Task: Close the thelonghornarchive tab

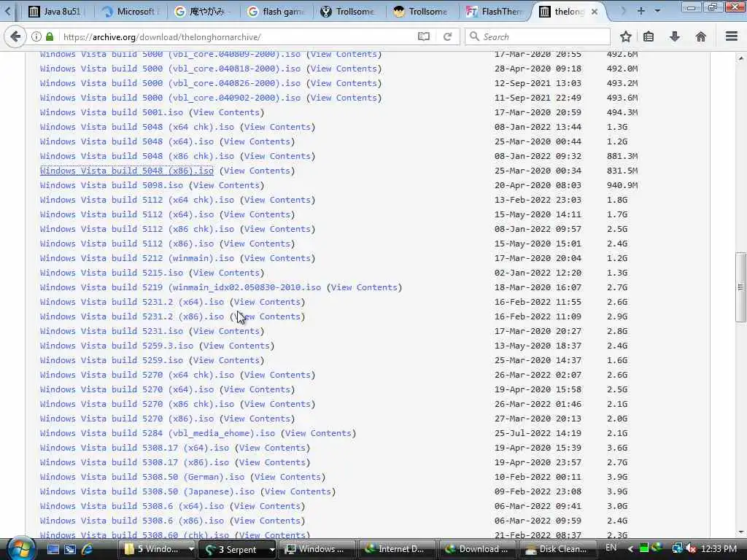Action: (x=594, y=12)
